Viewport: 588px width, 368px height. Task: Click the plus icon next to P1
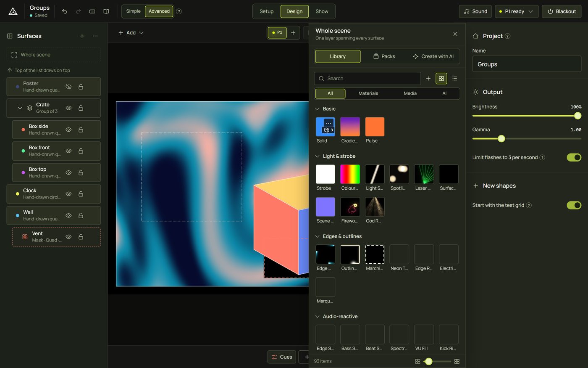coord(293,32)
